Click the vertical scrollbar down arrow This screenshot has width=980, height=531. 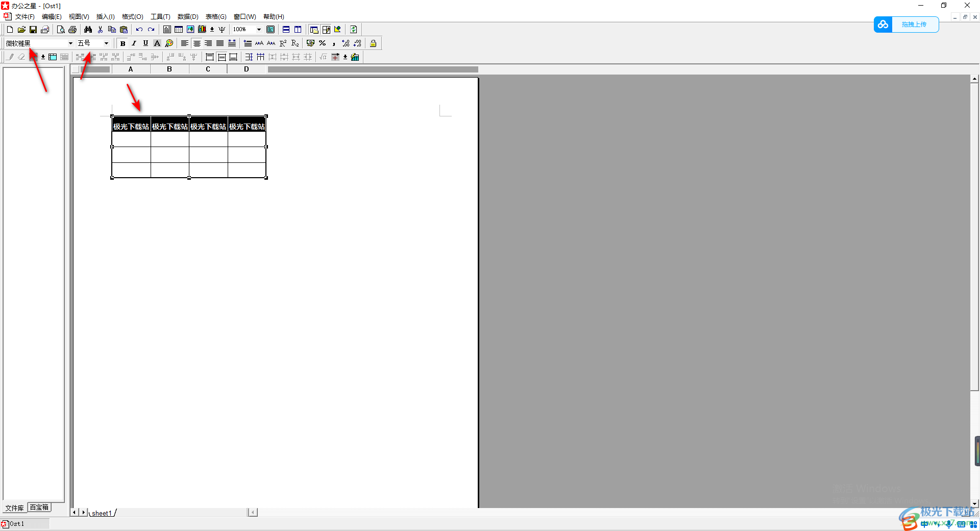tap(975, 503)
